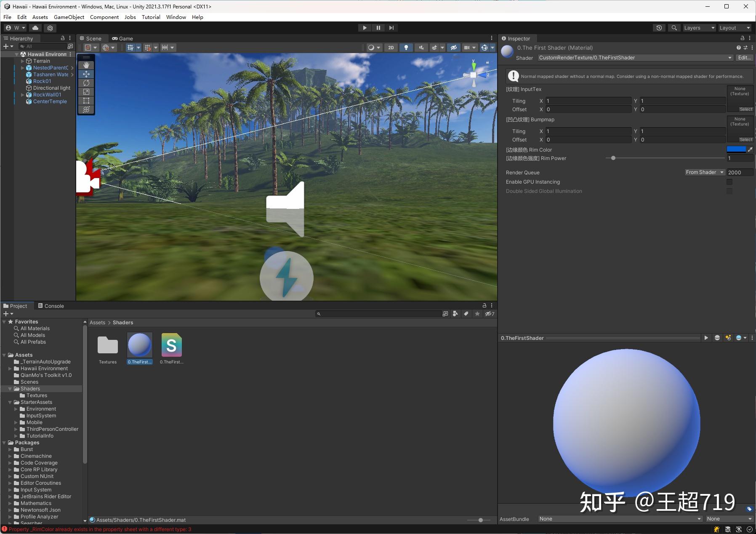The height and width of the screenshot is (534, 756).
Task: Select the Rotate tool in the Scene toolbar
Action: click(x=86, y=83)
